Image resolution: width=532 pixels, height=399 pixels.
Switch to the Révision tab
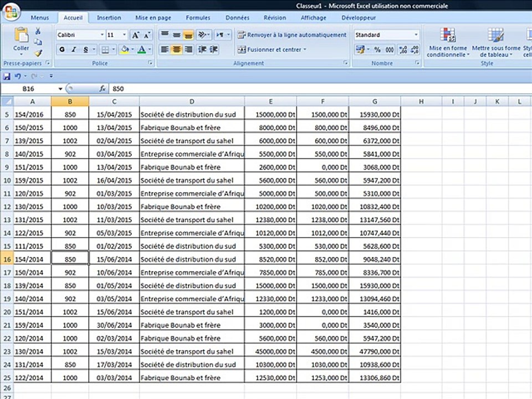275,18
